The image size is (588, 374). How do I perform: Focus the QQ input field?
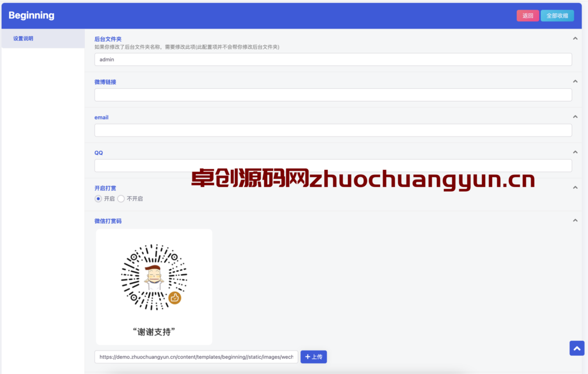point(333,166)
